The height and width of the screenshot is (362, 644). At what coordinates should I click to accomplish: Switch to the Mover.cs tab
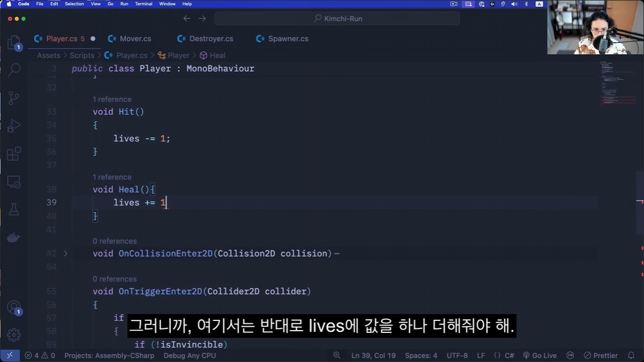pyautogui.click(x=135, y=39)
